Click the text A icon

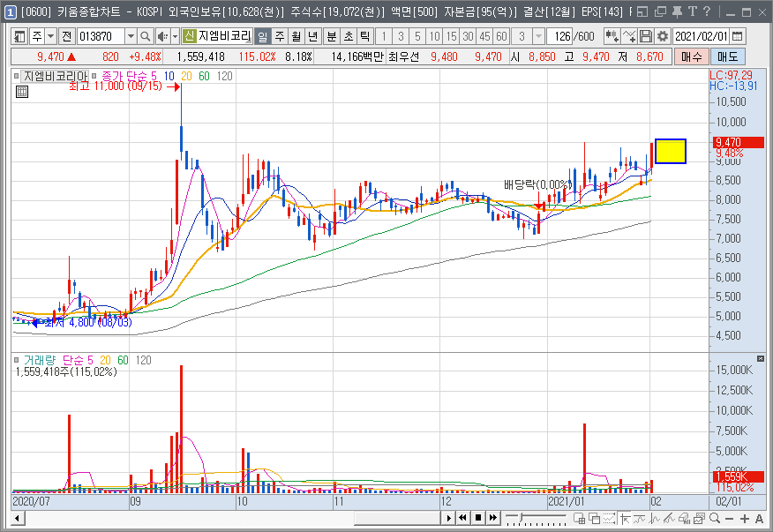tap(760, 519)
